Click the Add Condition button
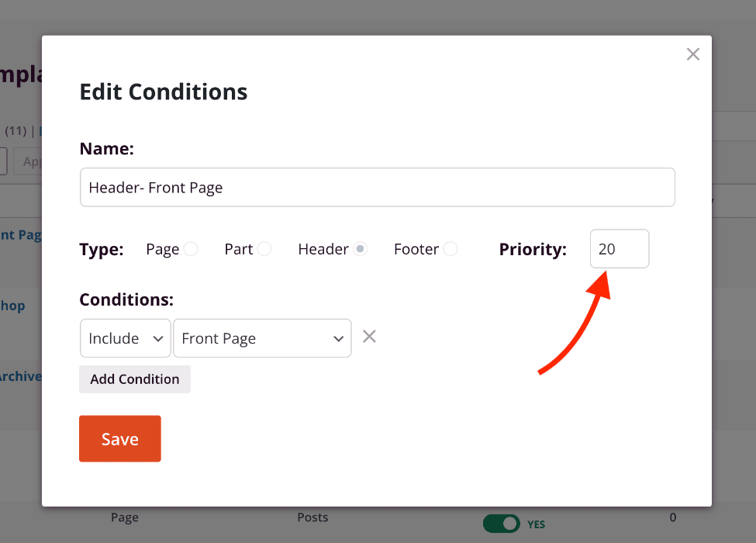 (135, 379)
